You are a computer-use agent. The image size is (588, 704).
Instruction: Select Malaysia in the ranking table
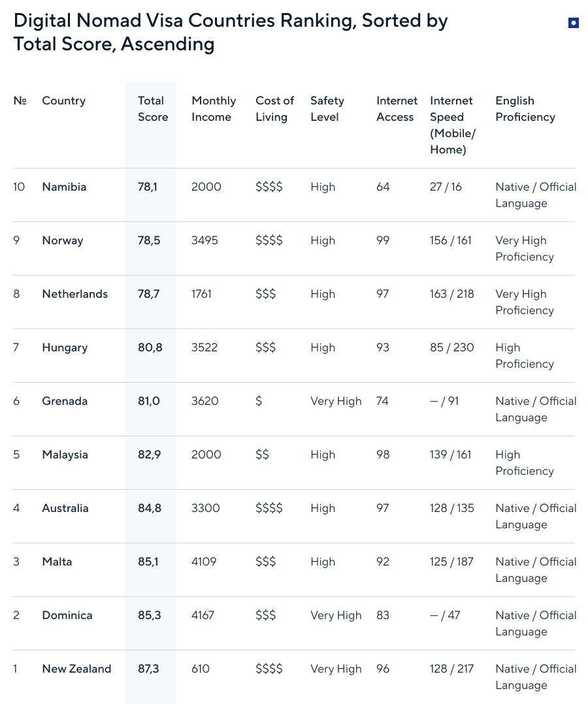(x=65, y=455)
